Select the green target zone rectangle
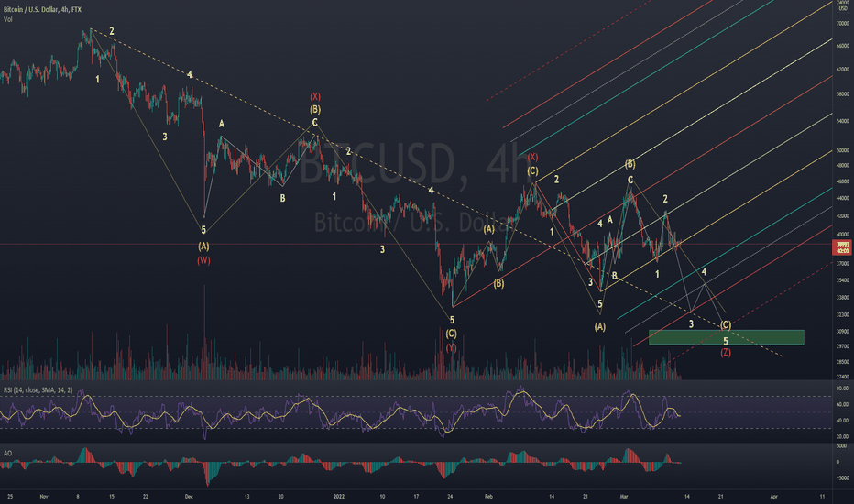This screenshot has height=504, width=854. click(726, 337)
